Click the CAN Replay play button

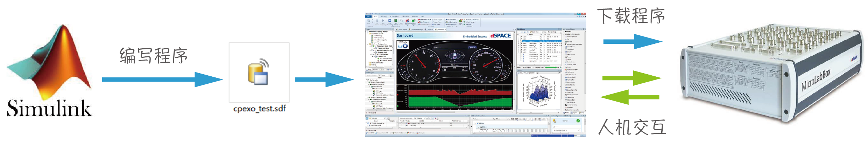click(x=400, y=46)
